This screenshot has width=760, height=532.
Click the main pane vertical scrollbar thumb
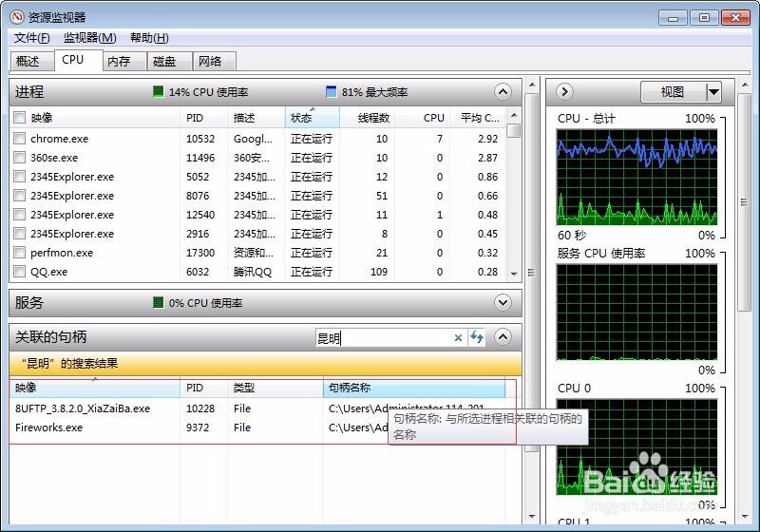pos(532,273)
